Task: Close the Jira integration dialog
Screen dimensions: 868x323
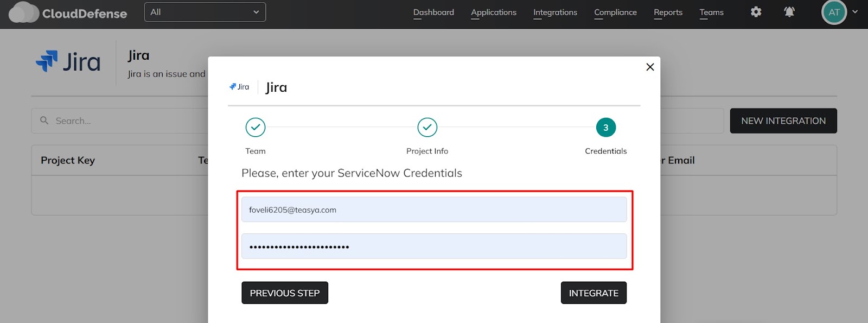Action: 650,67
